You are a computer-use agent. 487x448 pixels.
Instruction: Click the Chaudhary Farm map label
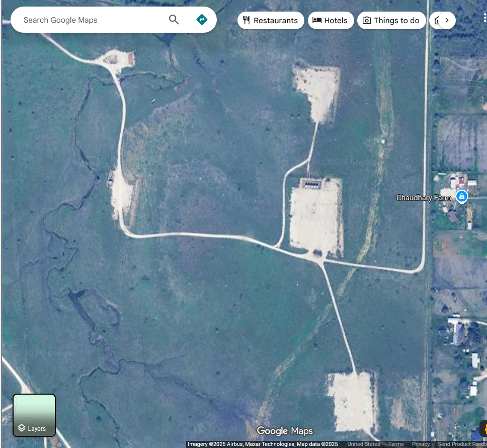423,198
